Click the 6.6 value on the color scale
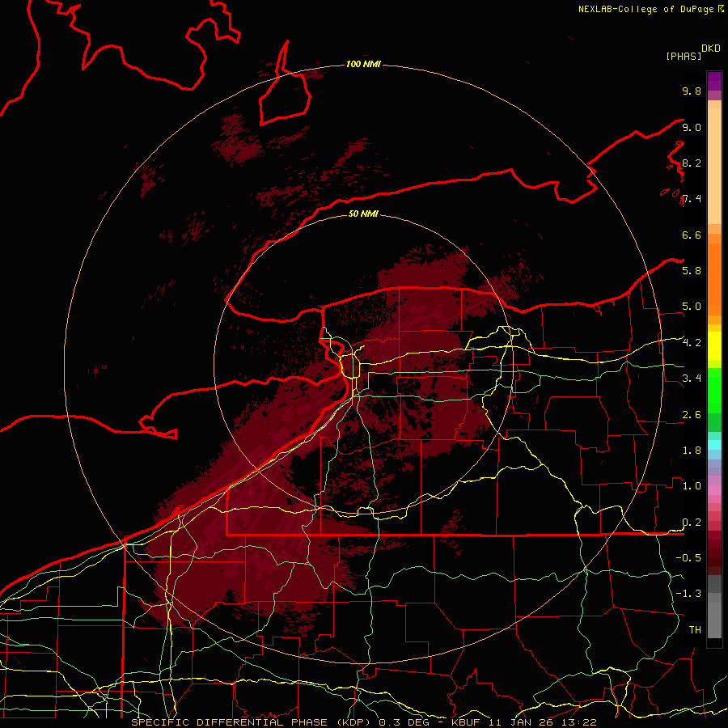This screenshot has width=728, height=728. coord(692,235)
